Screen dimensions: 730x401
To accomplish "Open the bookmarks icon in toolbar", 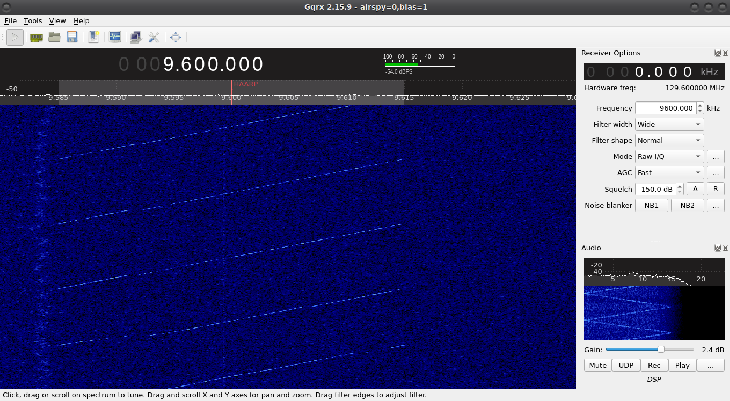I will pos(94,37).
